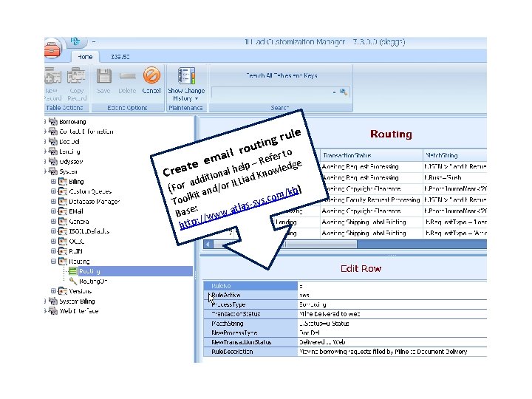532x399 pixels.
Task: Select the 'Awaiting Faculty Request Processing' cell
Action: pos(372,199)
